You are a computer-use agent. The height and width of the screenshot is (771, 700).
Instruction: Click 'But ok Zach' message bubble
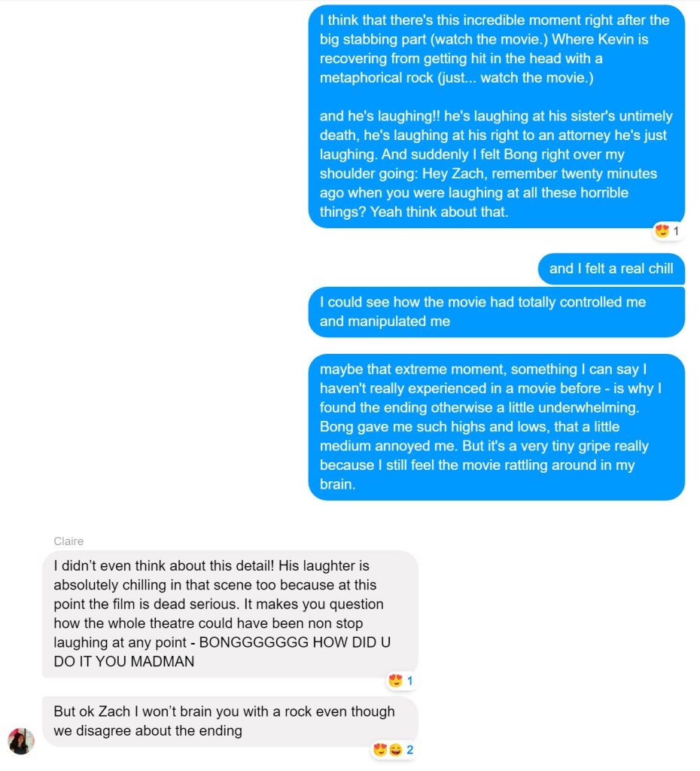[x=230, y=721]
